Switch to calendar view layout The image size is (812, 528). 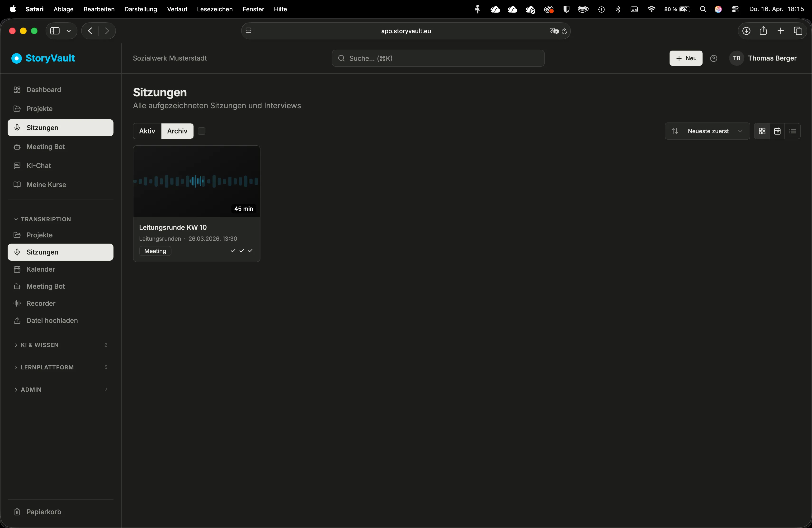coord(777,131)
